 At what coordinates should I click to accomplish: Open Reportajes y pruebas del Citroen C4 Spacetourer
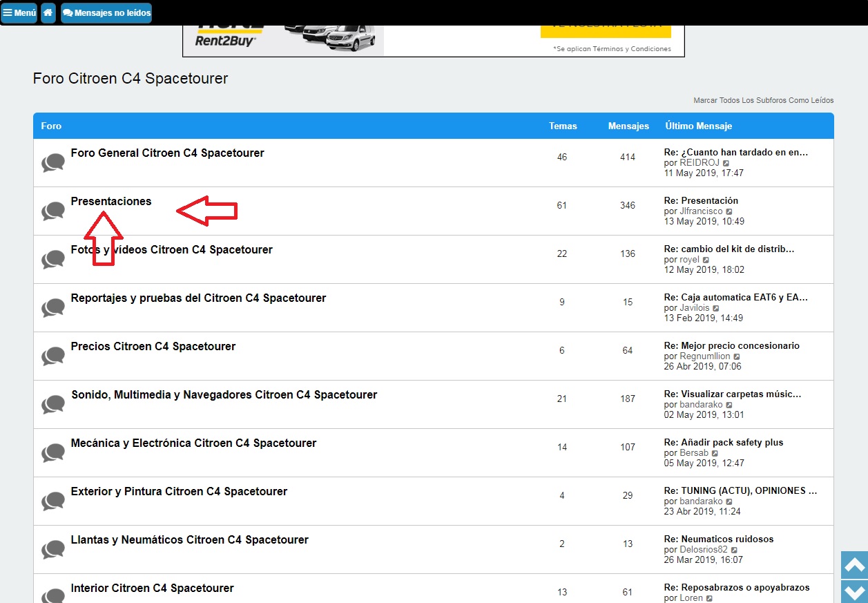[198, 298]
